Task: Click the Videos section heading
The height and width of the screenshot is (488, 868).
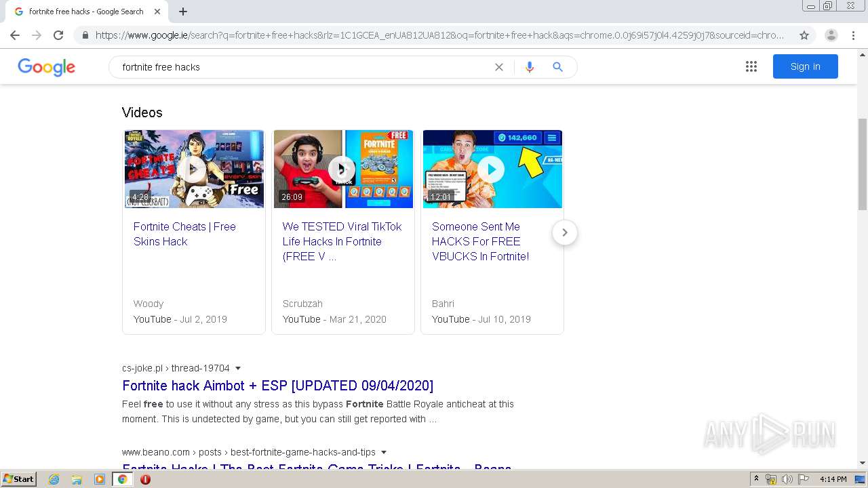Action: 142,113
